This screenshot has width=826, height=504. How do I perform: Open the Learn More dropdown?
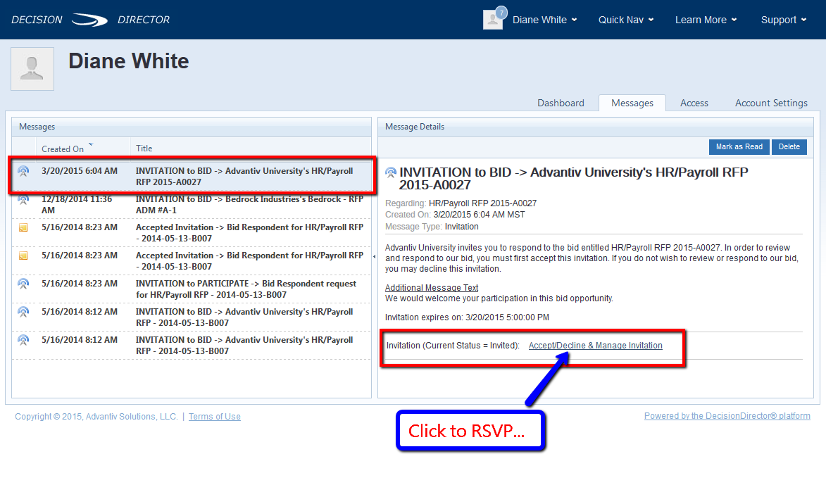tap(706, 20)
